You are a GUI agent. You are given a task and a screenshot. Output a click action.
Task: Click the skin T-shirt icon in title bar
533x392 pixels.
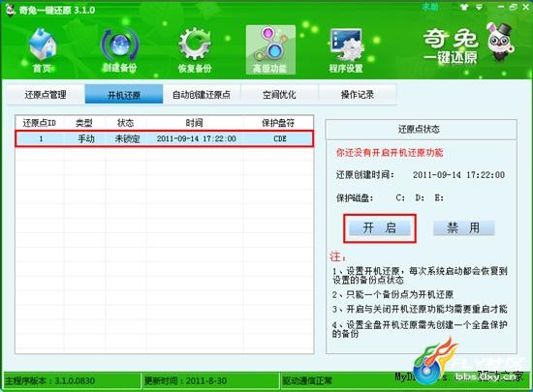(x=464, y=7)
